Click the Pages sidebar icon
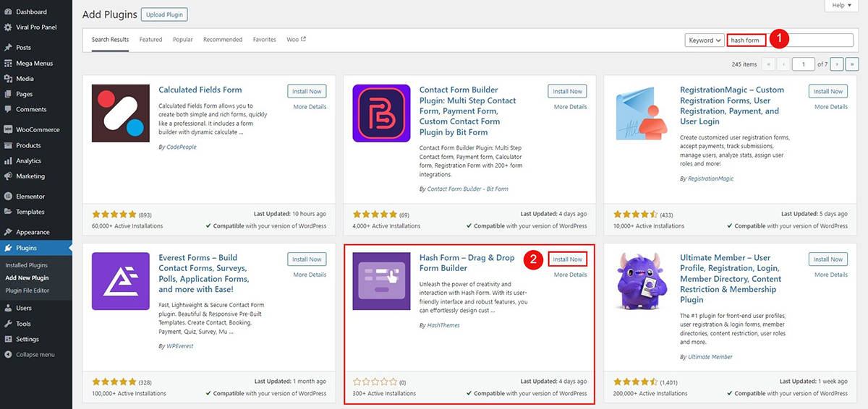868x409 pixels. (7, 94)
